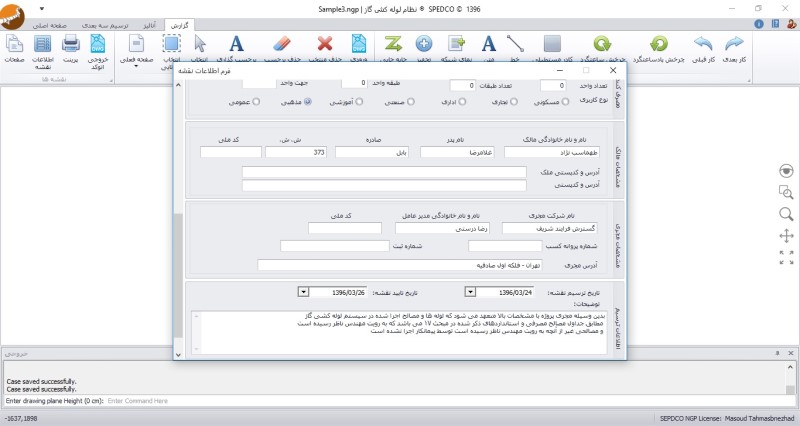800x426 pixels.
Task: Click the owner name field طهماسب نژاد
Action: pos(552,152)
